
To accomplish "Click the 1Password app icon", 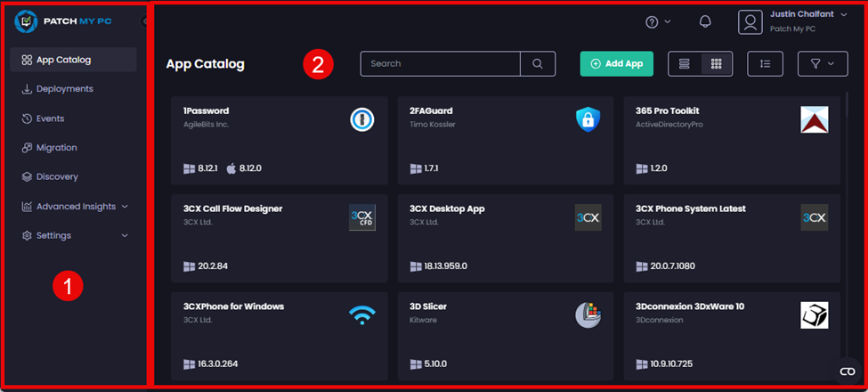I will (x=362, y=119).
